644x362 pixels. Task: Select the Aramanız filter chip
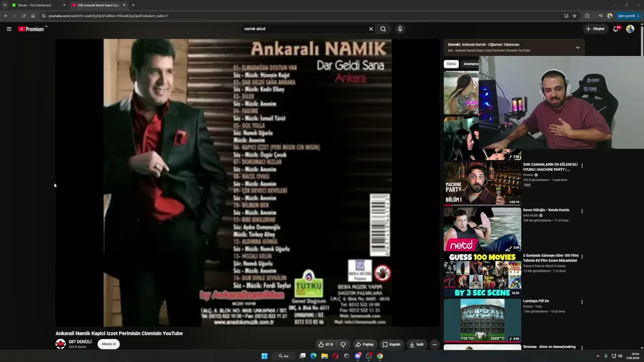click(470, 64)
